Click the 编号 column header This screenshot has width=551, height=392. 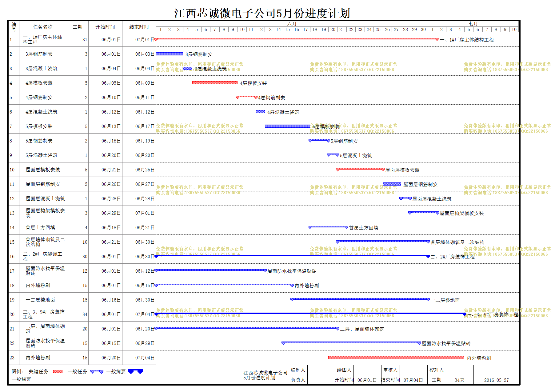pos(14,27)
